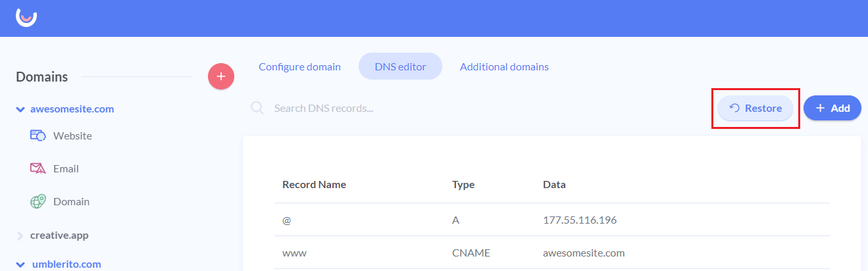
Task: Click the Add record button
Action: pyautogui.click(x=832, y=108)
